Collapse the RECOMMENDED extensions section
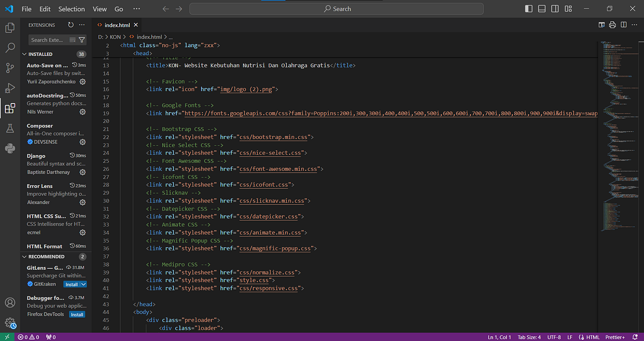This screenshot has height=341, width=644. [24, 257]
